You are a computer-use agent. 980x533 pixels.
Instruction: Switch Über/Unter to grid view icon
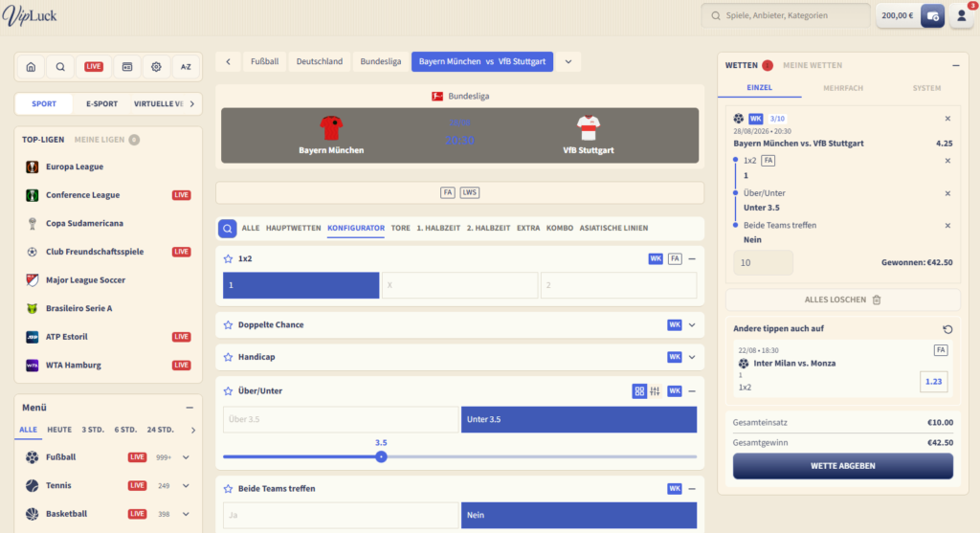point(639,391)
